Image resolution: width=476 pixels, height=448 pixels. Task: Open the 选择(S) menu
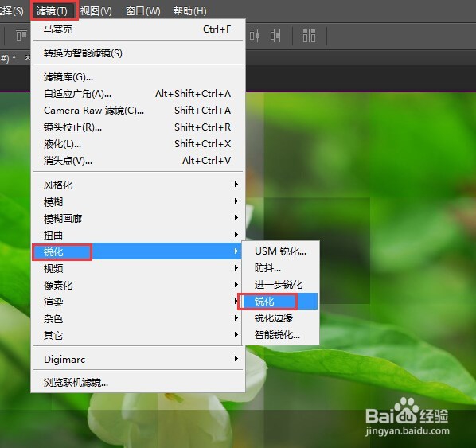[x=11, y=11]
